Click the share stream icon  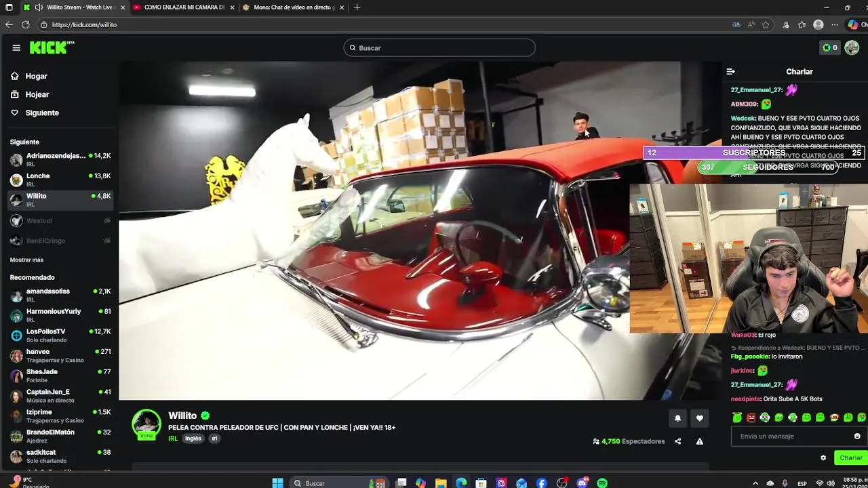point(677,441)
